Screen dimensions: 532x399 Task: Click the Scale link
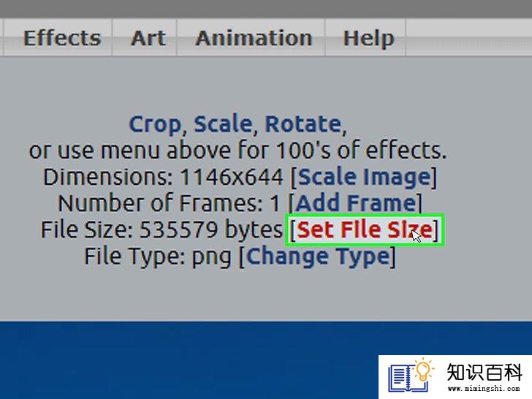click(223, 123)
